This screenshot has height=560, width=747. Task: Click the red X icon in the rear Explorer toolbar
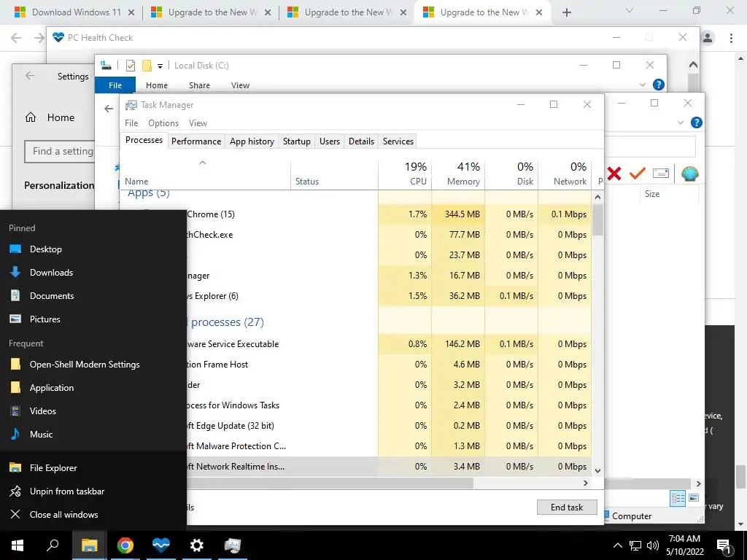click(x=614, y=174)
